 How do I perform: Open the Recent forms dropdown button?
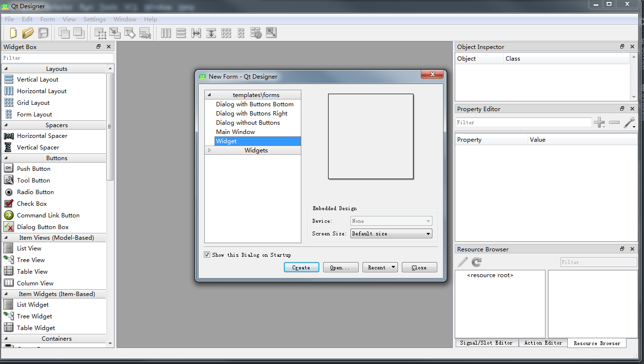380,267
